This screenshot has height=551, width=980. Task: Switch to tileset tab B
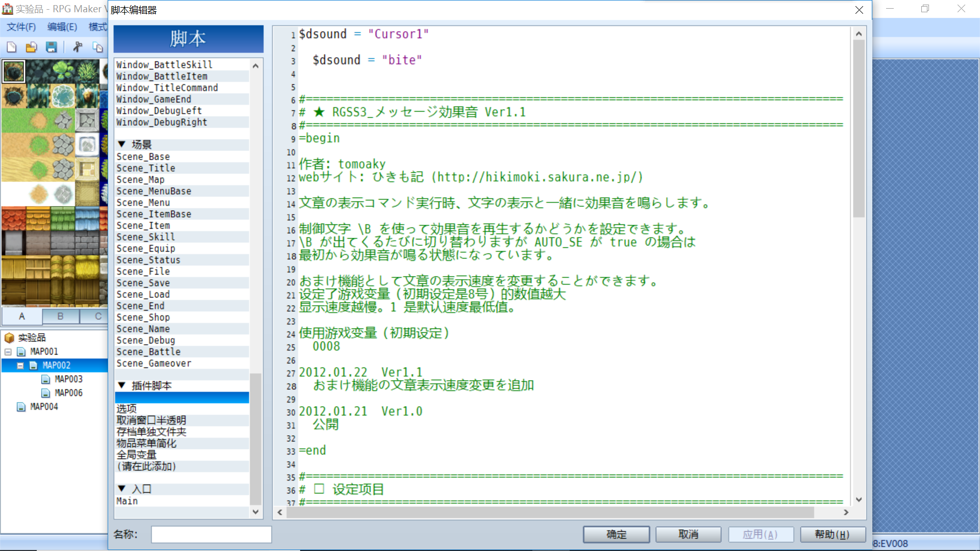click(60, 316)
